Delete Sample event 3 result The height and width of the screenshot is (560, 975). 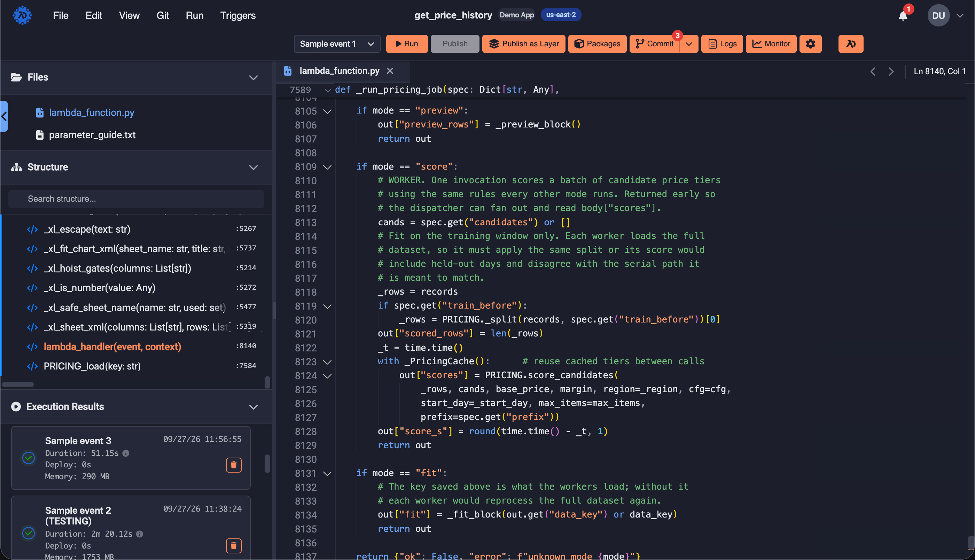click(233, 465)
